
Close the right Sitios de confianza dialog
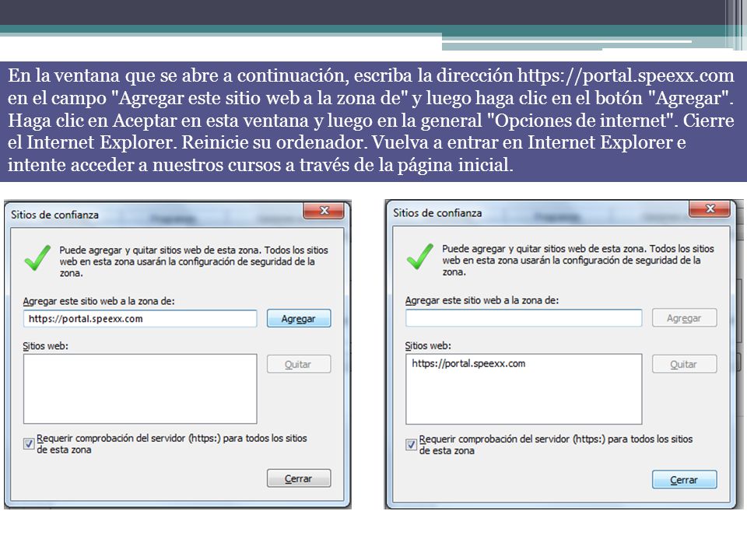click(710, 208)
